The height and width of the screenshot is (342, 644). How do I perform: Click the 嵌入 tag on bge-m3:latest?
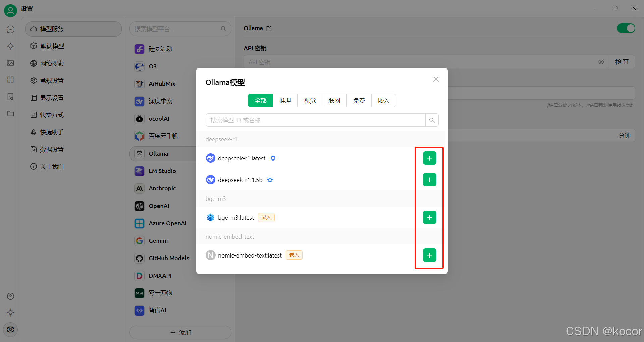266,218
